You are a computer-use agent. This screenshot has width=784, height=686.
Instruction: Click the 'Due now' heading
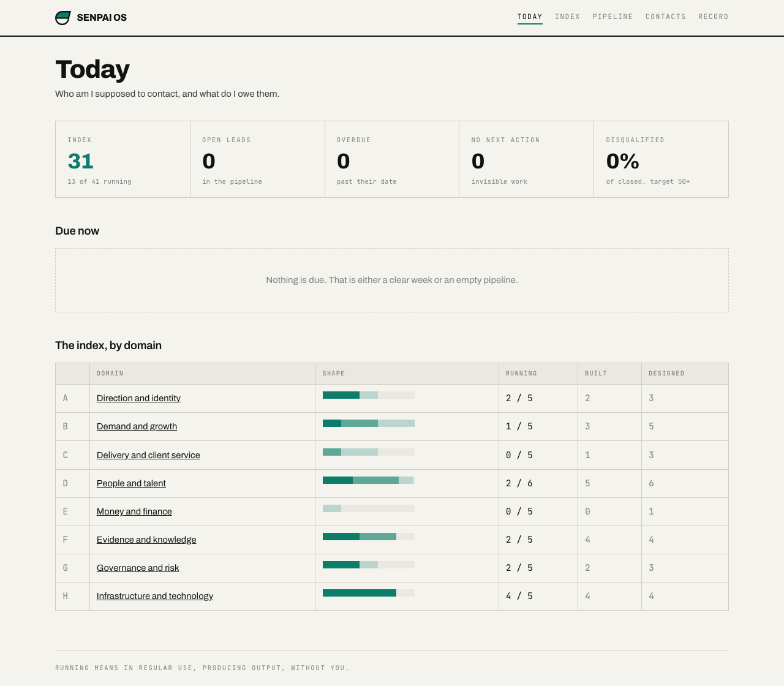tap(77, 231)
